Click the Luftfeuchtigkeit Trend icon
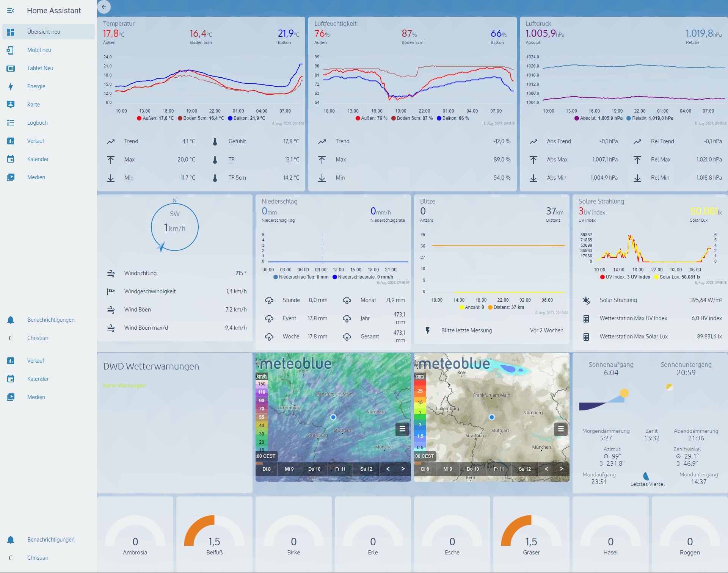 322,141
